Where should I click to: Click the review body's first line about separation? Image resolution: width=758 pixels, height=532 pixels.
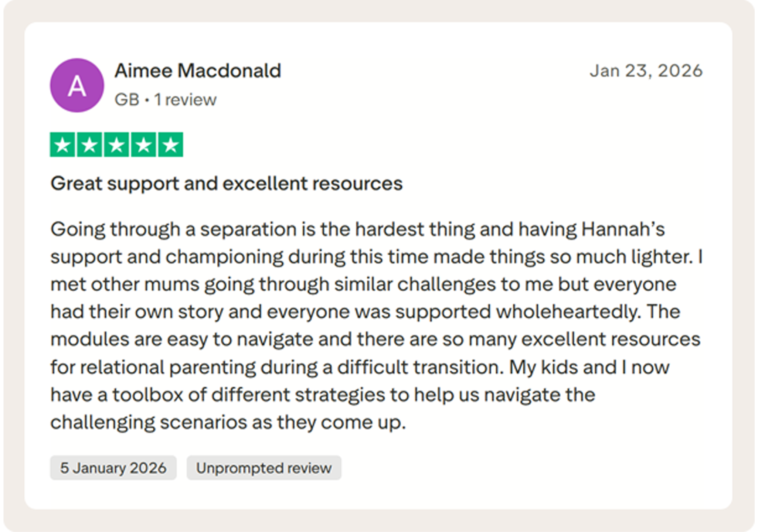(358, 229)
